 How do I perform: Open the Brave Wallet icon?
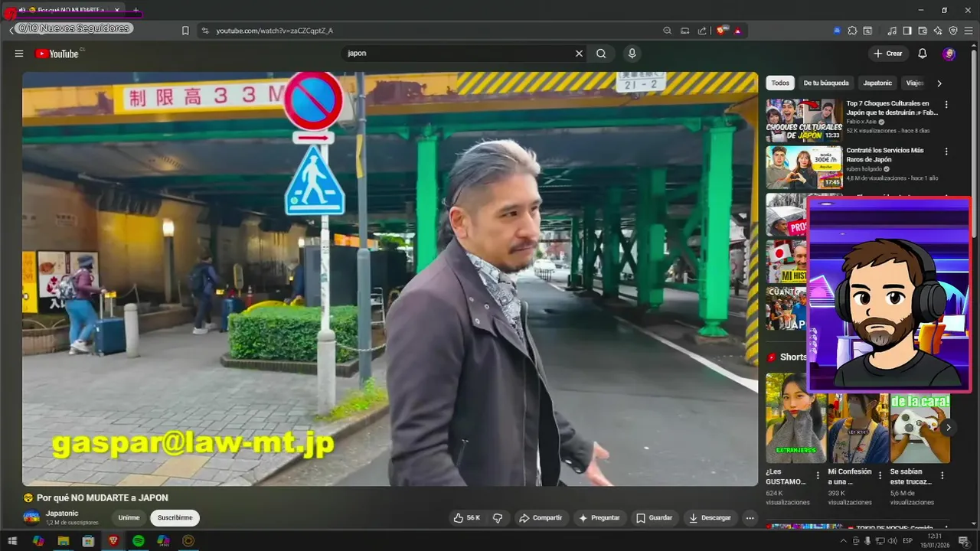[x=923, y=31]
